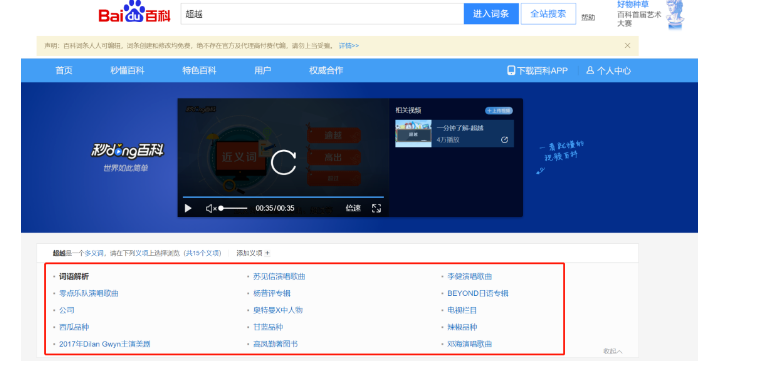Open the 辣椒品种 entry
The image size is (768, 374).
pyautogui.click(x=462, y=327)
